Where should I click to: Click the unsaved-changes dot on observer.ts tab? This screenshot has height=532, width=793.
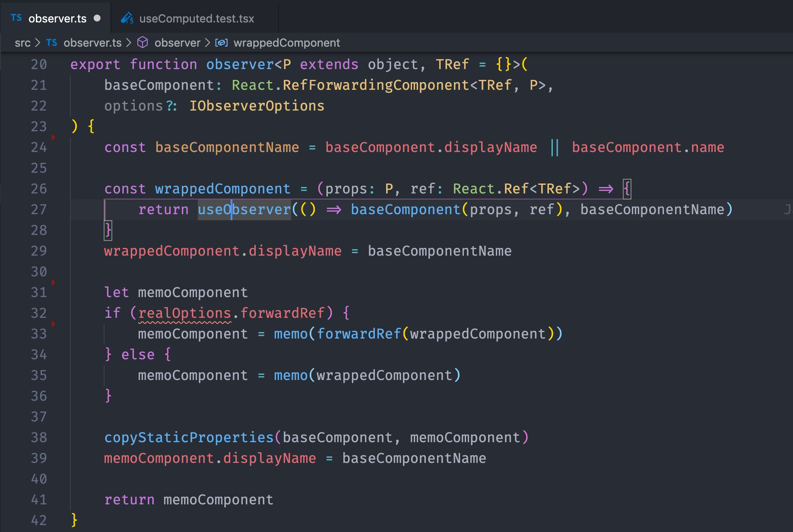(97, 18)
